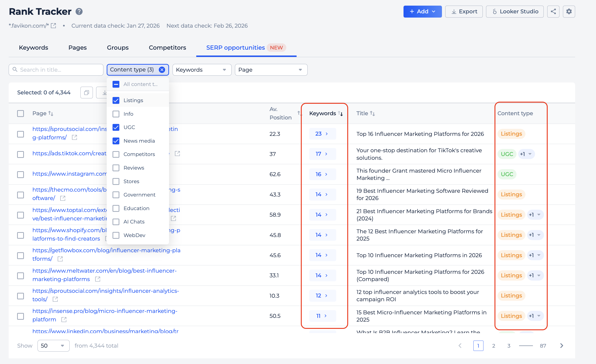Screen dimensions: 596x364
Task: Check the Info content type filter
Action: pos(116,114)
